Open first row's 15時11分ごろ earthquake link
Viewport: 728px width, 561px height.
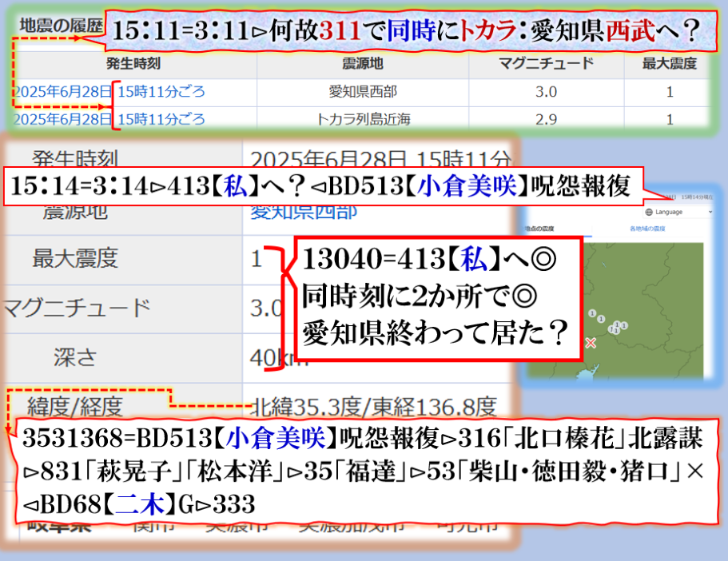(x=161, y=92)
